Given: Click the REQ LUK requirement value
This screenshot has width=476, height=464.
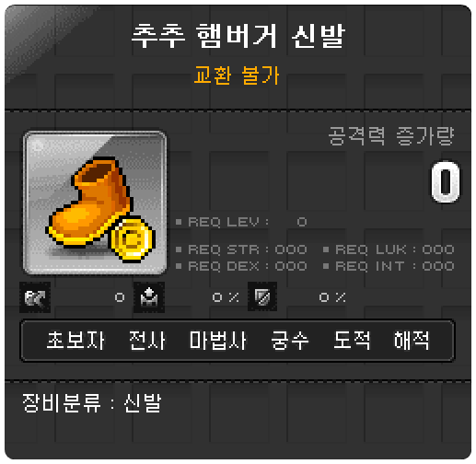Looking at the screenshot, I should [438, 249].
